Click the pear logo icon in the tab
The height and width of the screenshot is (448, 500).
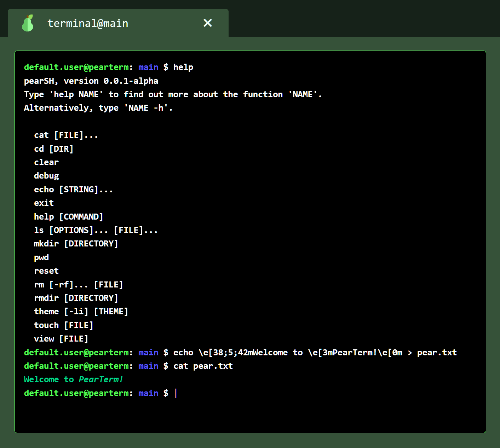pos(28,23)
